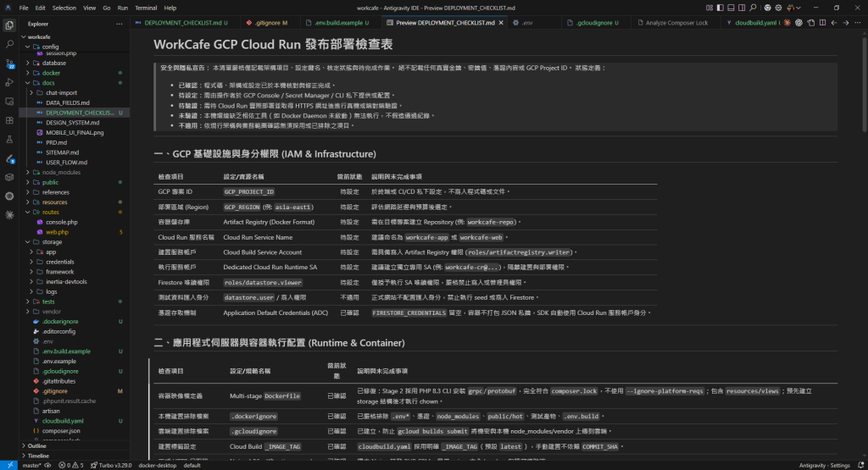Click the default namespace status item
Screen dimensions: 868x470
point(192,465)
